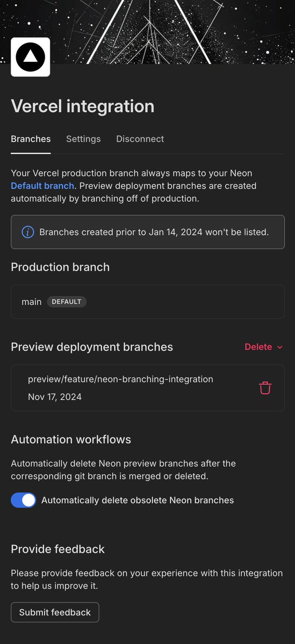Image resolution: width=295 pixels, height=644 pixels.
Task: Click the info icon in the branches notice
Action: point(28,232)
